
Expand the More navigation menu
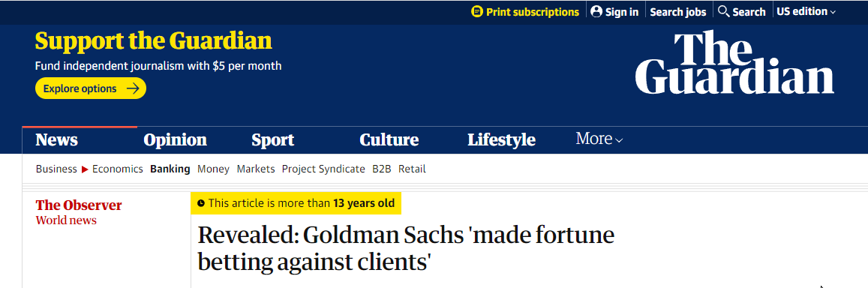tap(599, 139)
